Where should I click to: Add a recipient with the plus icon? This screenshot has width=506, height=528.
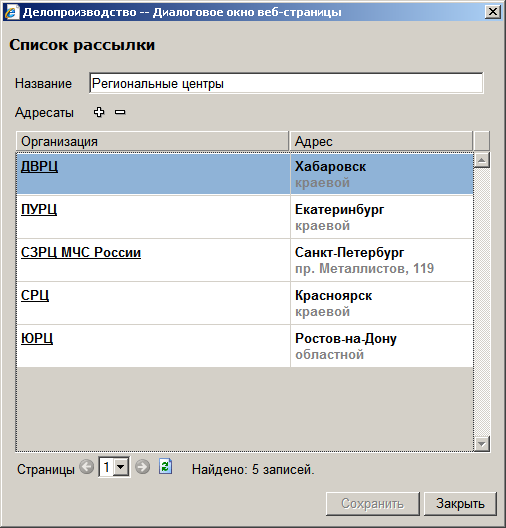(x=99, y=112)
